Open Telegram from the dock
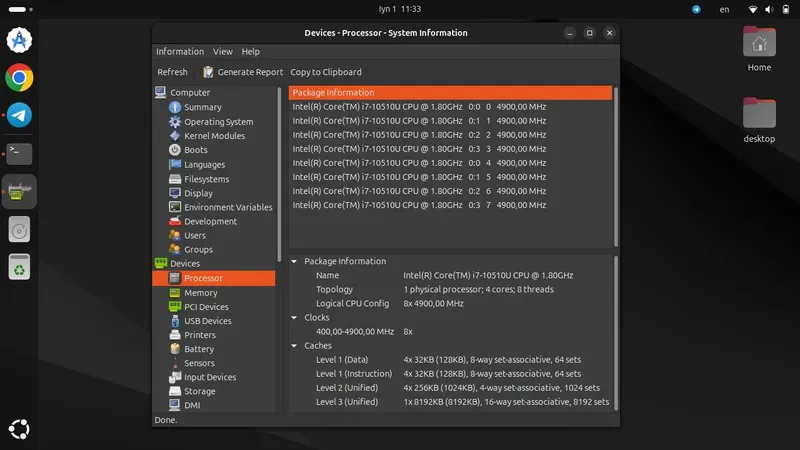The image size is (800, 450). (x=19, y=115)
